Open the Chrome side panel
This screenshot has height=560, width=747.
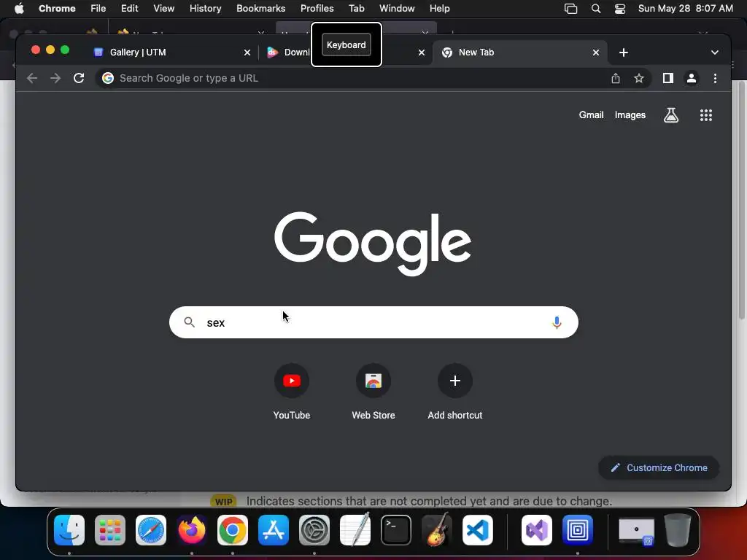pos(668,78)
